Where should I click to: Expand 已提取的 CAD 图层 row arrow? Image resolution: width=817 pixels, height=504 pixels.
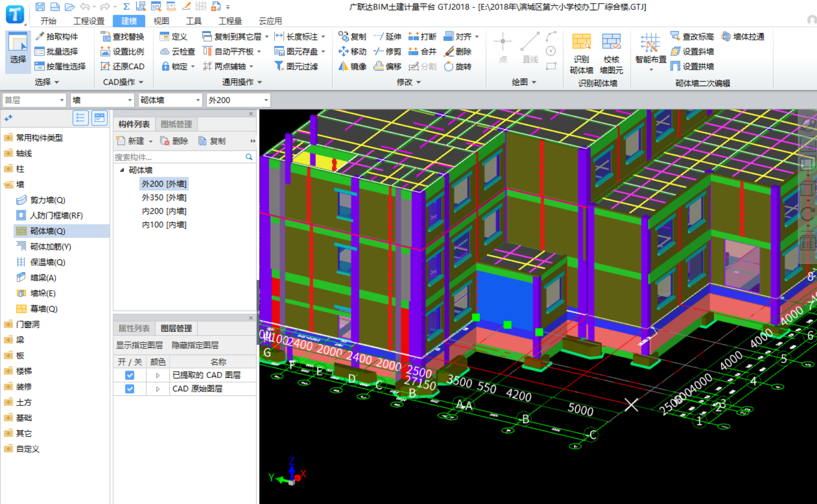click(158, 375)
